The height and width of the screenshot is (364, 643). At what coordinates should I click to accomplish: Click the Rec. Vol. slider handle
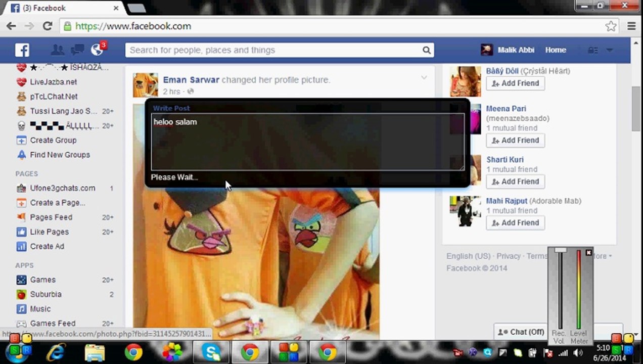pyautogui.click(x=560, y=250)
